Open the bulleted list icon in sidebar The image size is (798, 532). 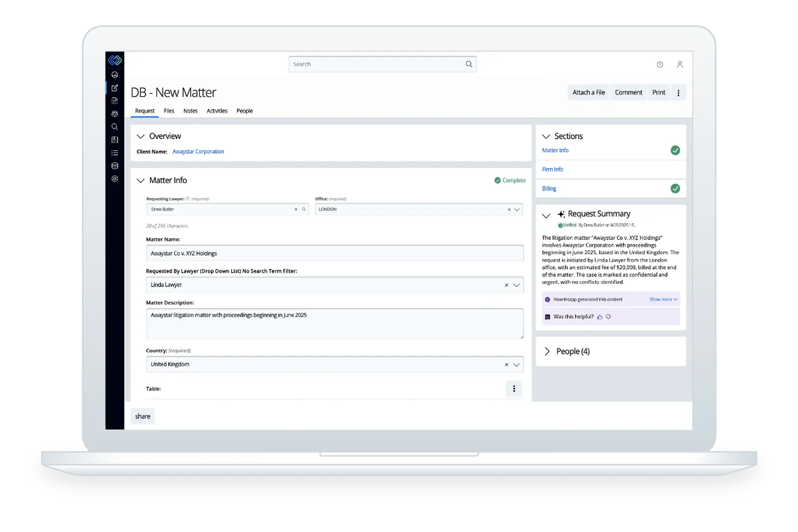tap(115, 153)
